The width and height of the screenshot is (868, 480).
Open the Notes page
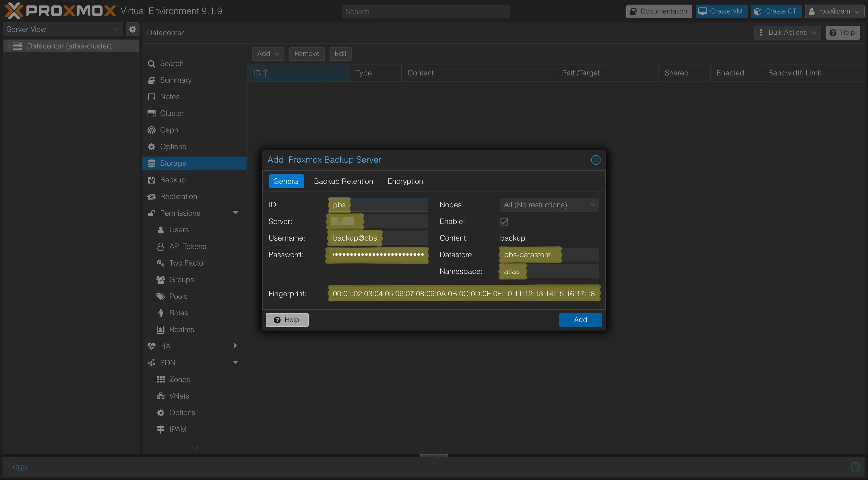click(x=194, y=97)
